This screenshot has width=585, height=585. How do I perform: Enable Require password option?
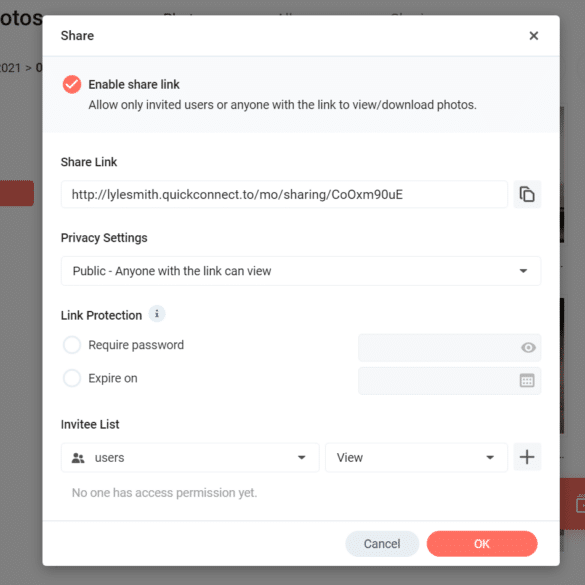tap(72, 345)
